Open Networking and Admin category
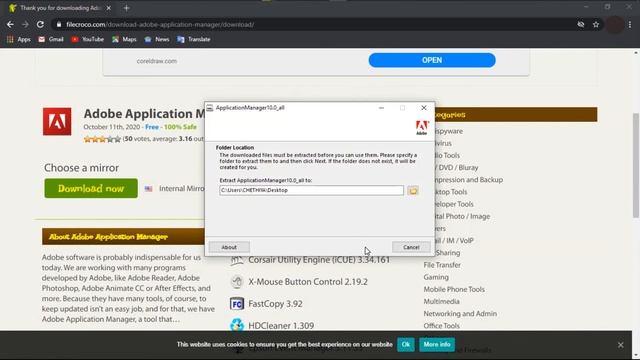 click(460, 313)
